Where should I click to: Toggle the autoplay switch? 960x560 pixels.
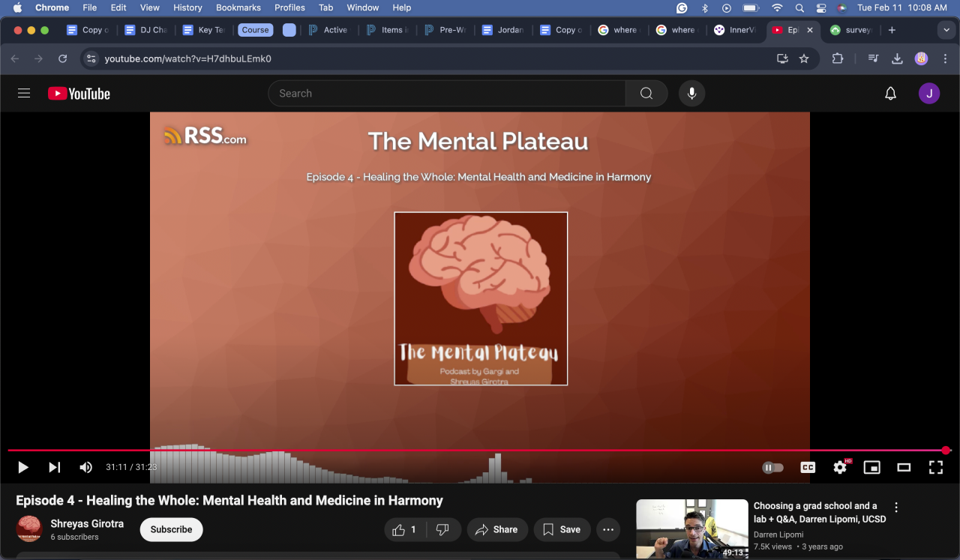[772, 468]
